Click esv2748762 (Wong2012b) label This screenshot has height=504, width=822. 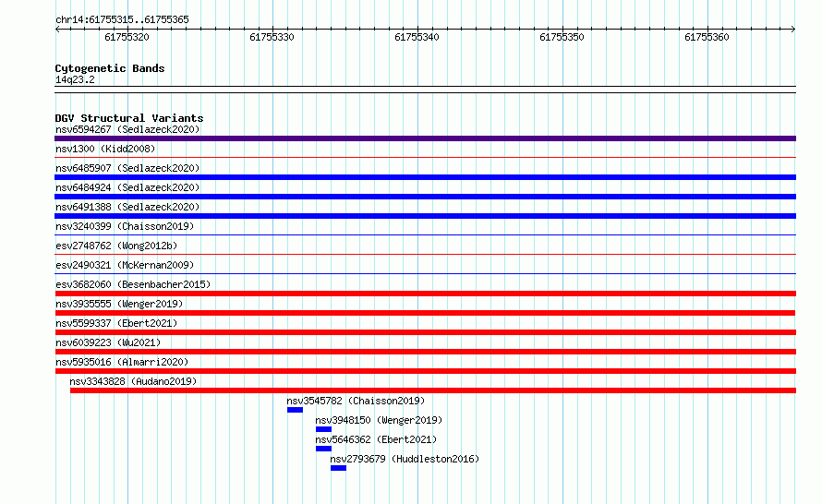[x=116, y=246]
